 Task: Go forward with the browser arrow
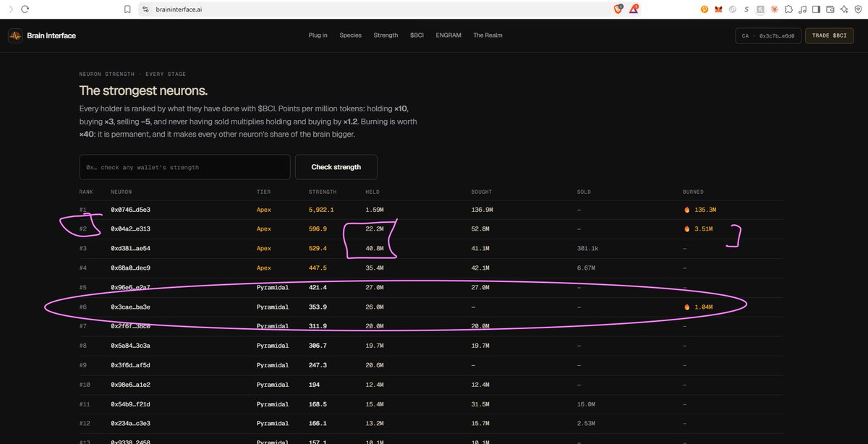pyautogui.click(x=9, y=9)
